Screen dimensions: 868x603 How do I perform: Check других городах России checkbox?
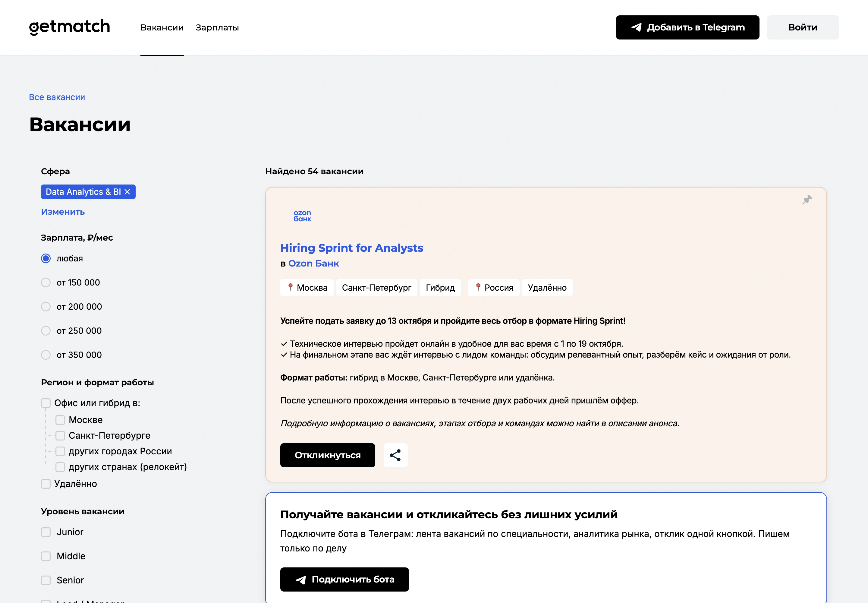tap(60, 451)
